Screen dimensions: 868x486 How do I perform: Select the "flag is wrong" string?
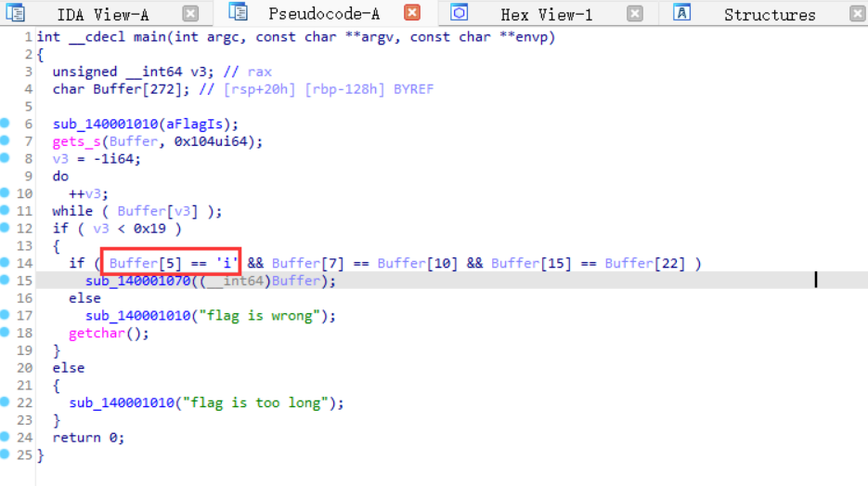(x=260, y=316)
